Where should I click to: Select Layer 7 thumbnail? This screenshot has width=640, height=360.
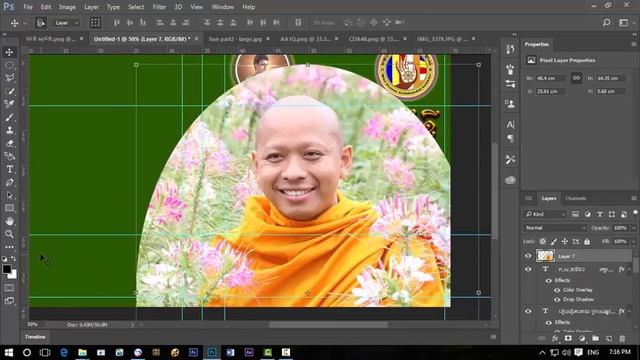click(x=545, y=256)
